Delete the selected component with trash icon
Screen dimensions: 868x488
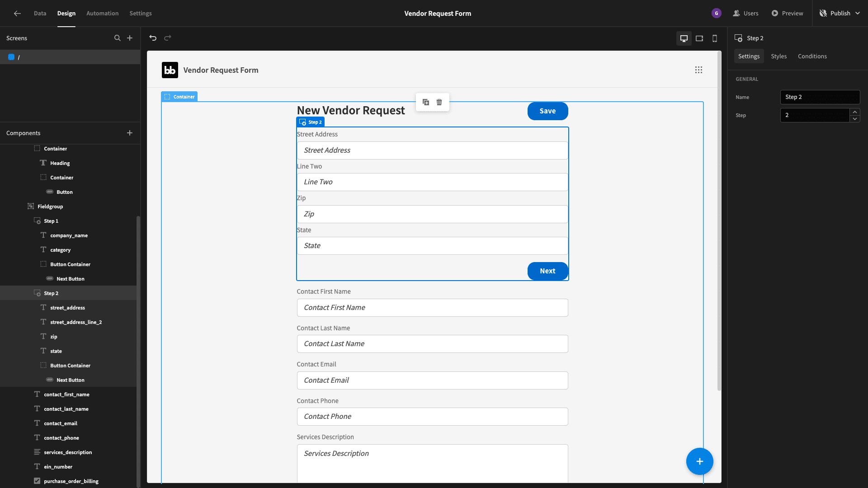(439, 102)
